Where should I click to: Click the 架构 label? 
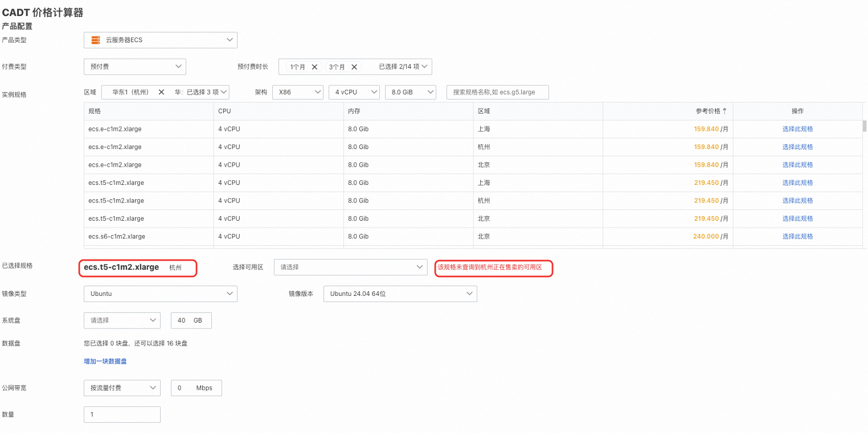261,92
